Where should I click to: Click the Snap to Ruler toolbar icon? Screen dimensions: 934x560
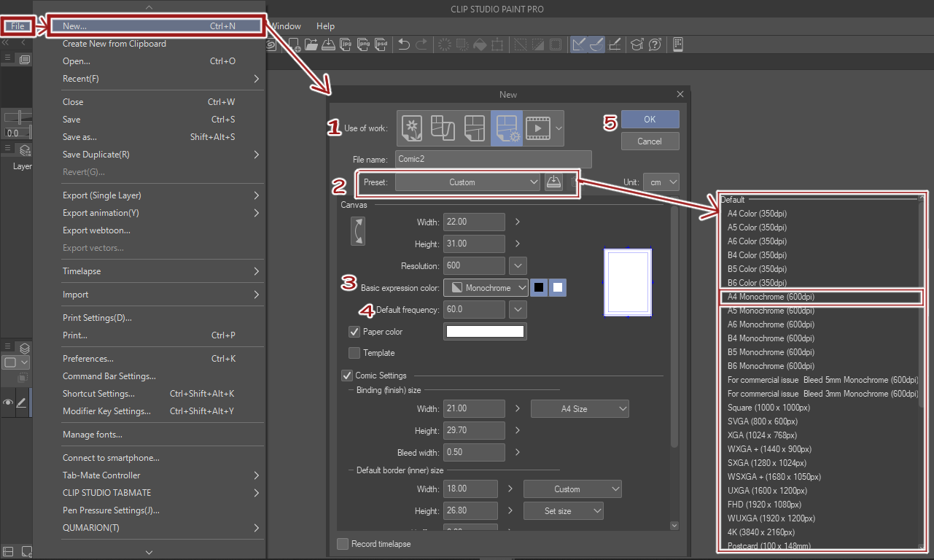coord(580,44)
